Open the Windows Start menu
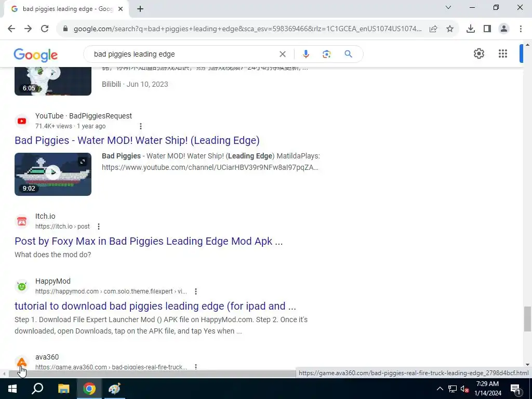 point(12,389)
